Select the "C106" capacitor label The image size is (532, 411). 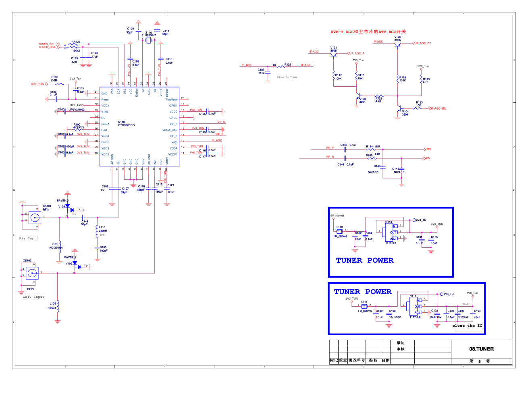[x=105, y=187]
